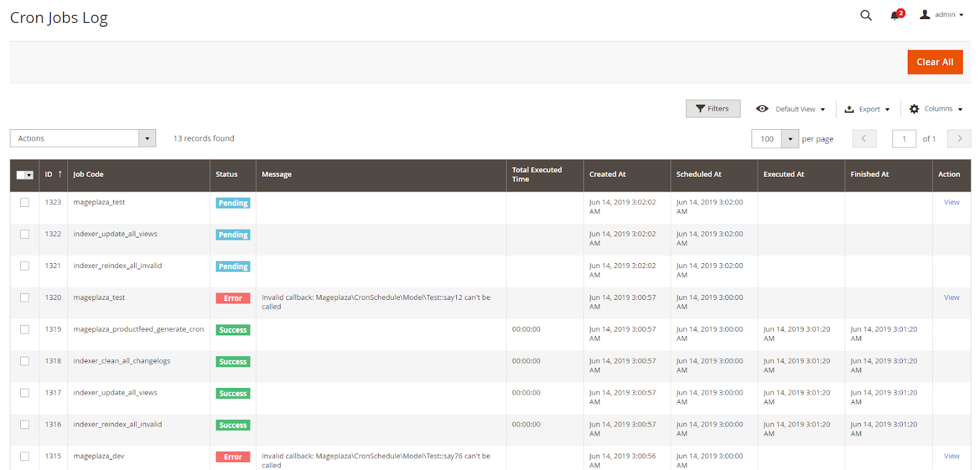Sort table by Job Code header

(x=88, y=174)
